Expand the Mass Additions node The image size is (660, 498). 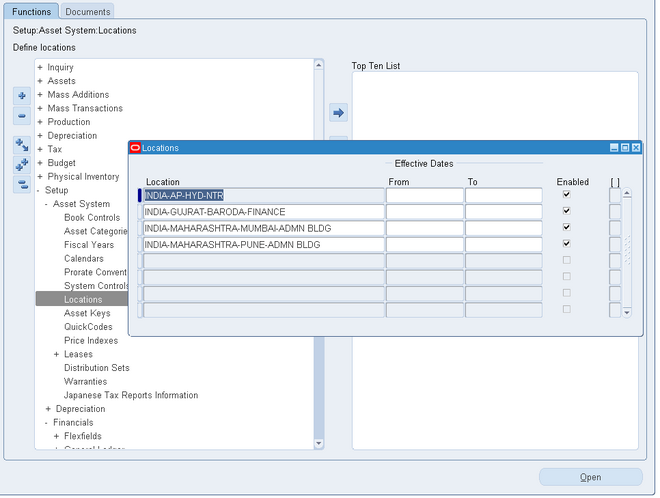(40, 95)
